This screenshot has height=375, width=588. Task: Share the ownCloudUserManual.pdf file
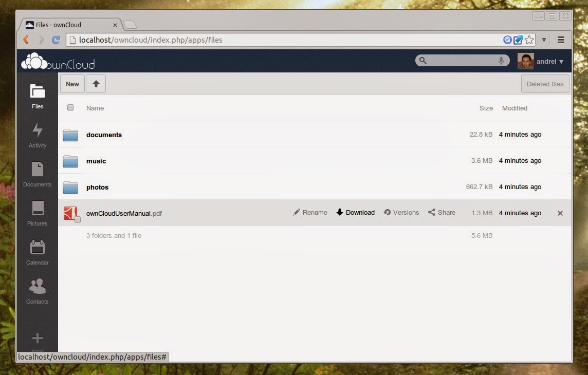(441, 212)
